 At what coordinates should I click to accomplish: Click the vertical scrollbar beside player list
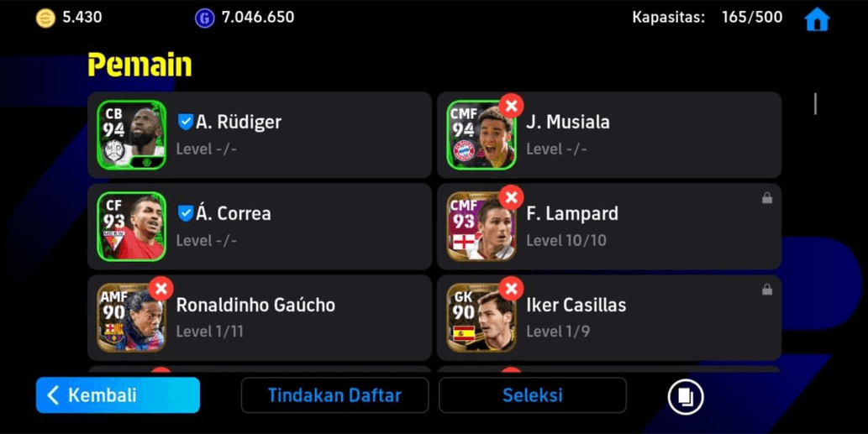[x=815, y=104]
